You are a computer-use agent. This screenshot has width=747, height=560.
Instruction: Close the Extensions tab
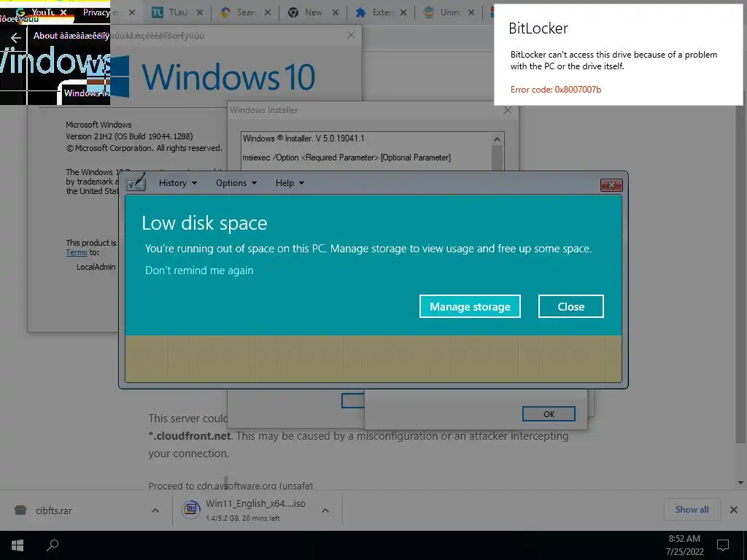403,12
